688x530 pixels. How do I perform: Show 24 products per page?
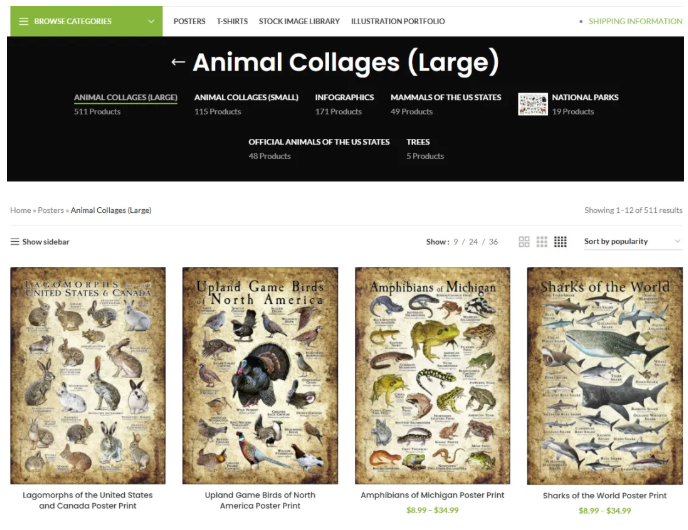tap(473, 242)
